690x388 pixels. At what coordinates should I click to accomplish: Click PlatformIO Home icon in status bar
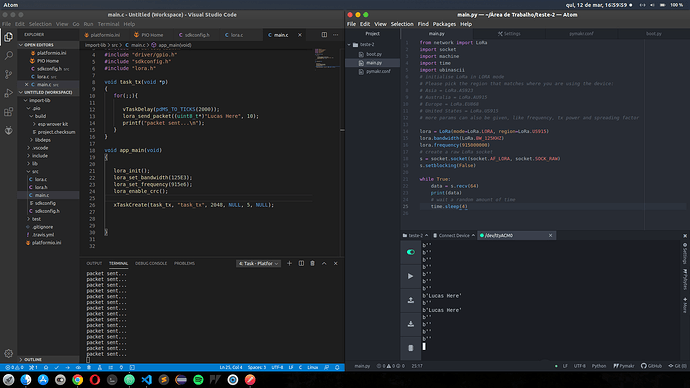(x=46, y=367)
